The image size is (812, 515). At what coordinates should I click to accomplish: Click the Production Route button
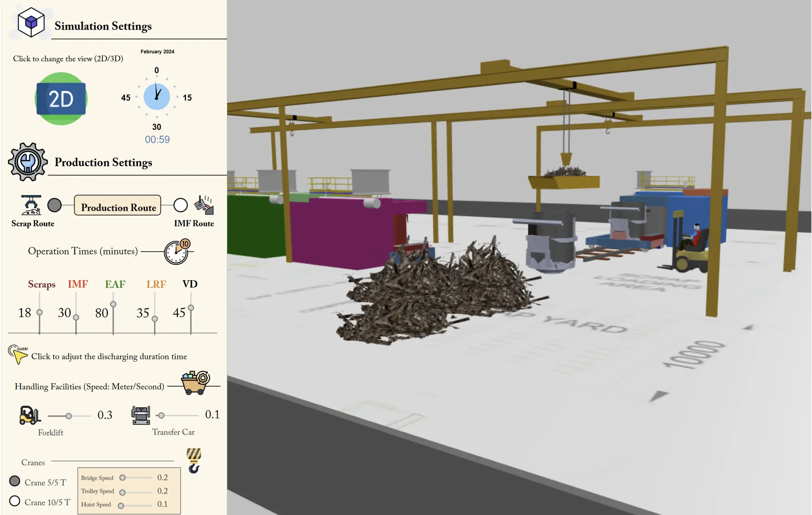117,205
